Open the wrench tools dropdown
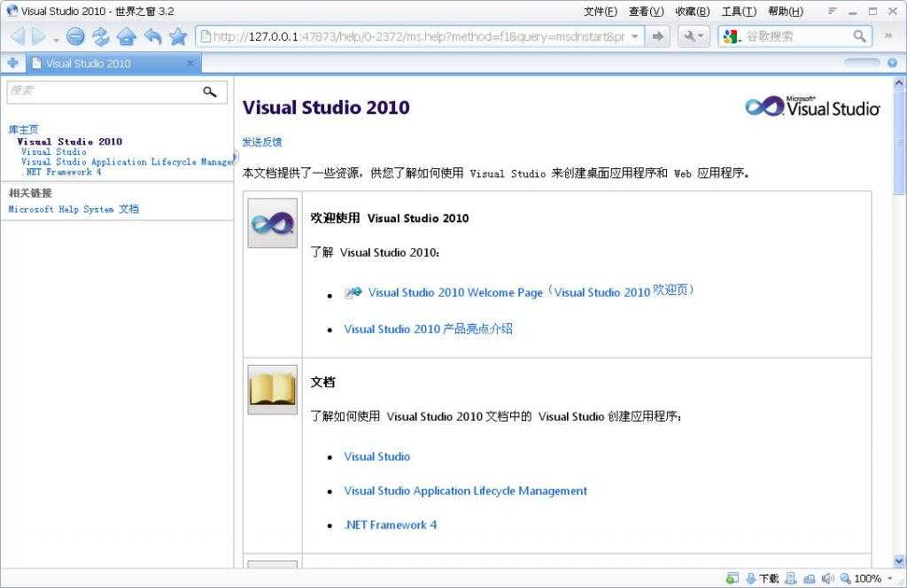 click(x=693, y=36)
